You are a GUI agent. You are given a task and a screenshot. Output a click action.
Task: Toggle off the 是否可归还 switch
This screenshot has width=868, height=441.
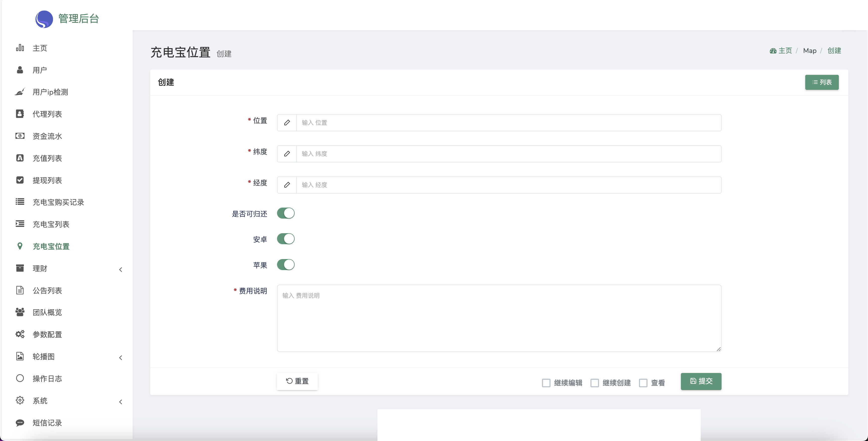pyautogui.click(x=285, y=213)
